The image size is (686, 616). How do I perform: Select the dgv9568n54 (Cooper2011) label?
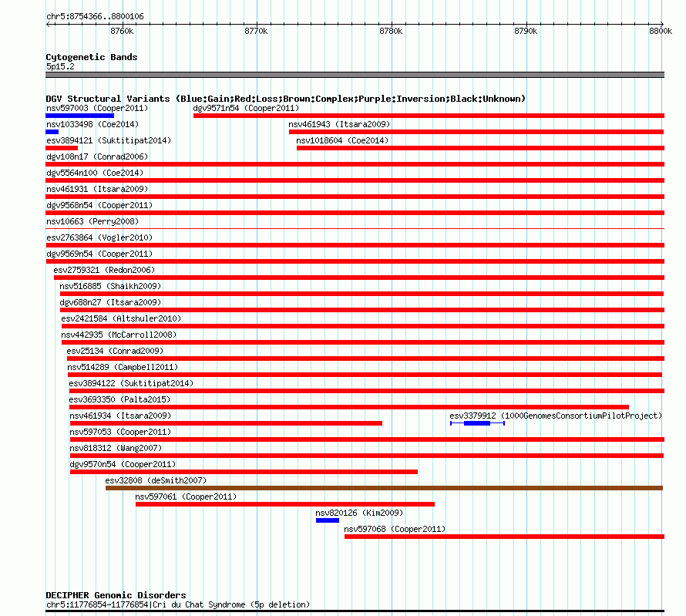[99, 205]
